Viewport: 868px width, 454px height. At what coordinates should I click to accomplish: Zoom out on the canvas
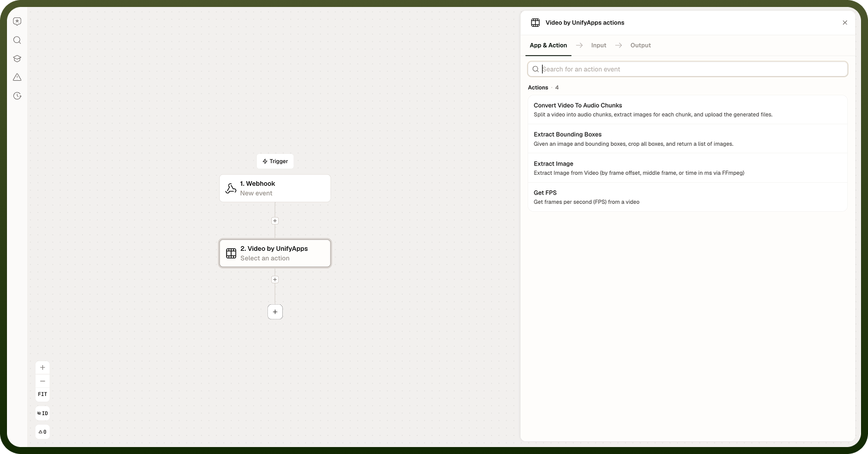coord(42,381)
